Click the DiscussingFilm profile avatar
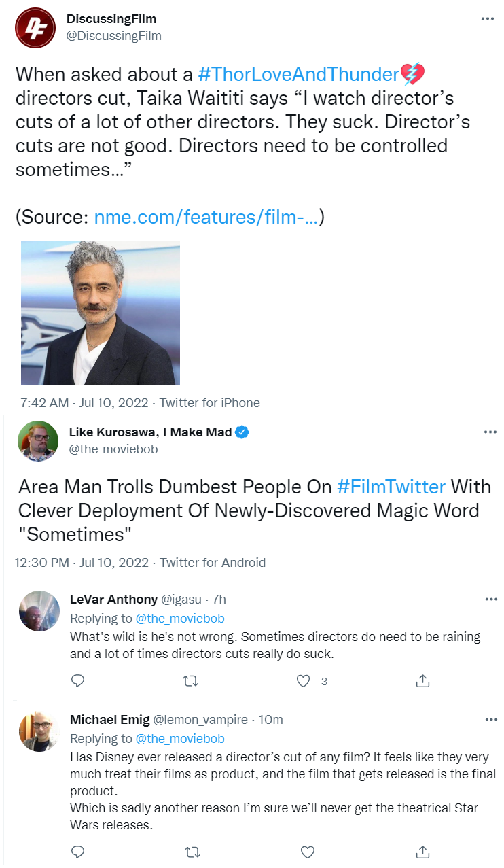 click(x=36, y=28)
